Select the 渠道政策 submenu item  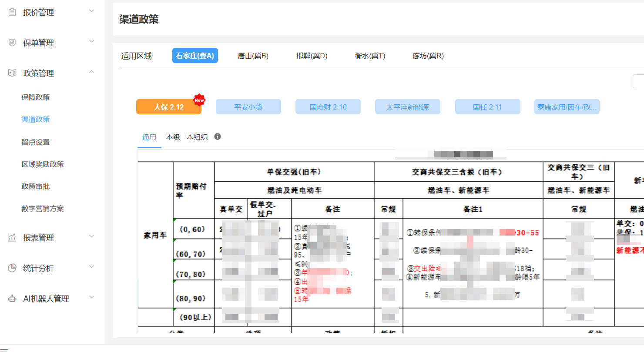[36, 120]
